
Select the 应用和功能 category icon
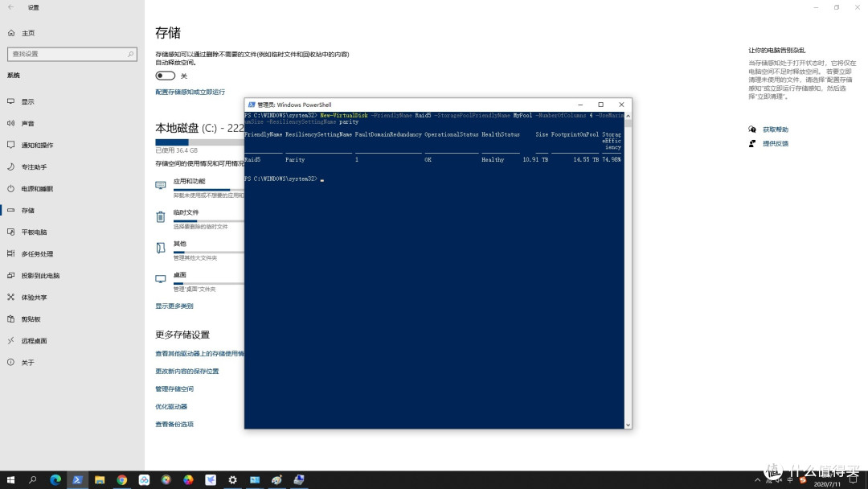click(161, 184)
